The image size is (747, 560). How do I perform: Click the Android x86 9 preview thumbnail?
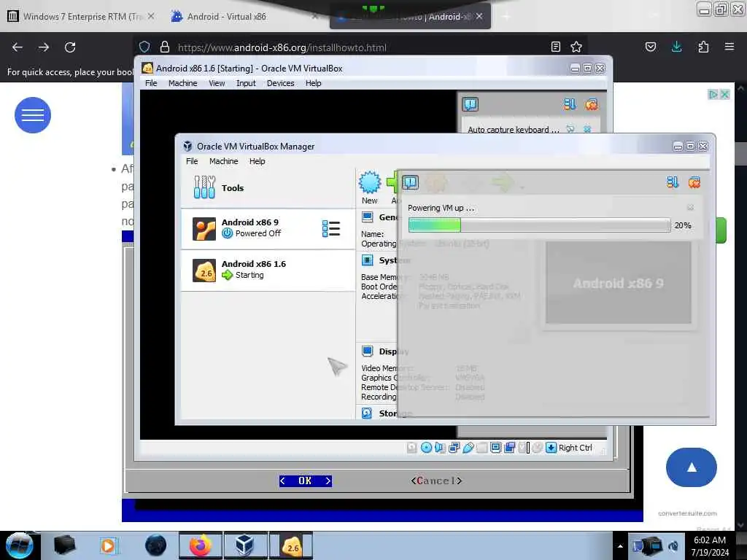[x=618, y=283]
